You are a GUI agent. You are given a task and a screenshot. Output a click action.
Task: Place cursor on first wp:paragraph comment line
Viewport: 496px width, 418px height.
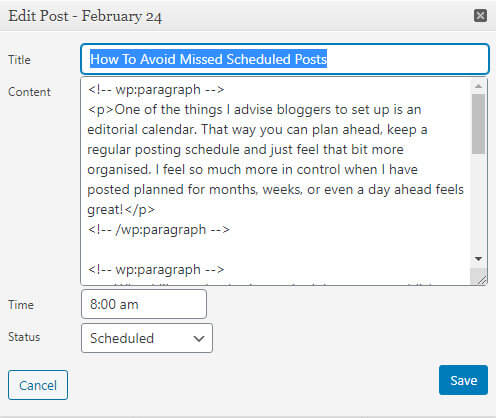156,90
